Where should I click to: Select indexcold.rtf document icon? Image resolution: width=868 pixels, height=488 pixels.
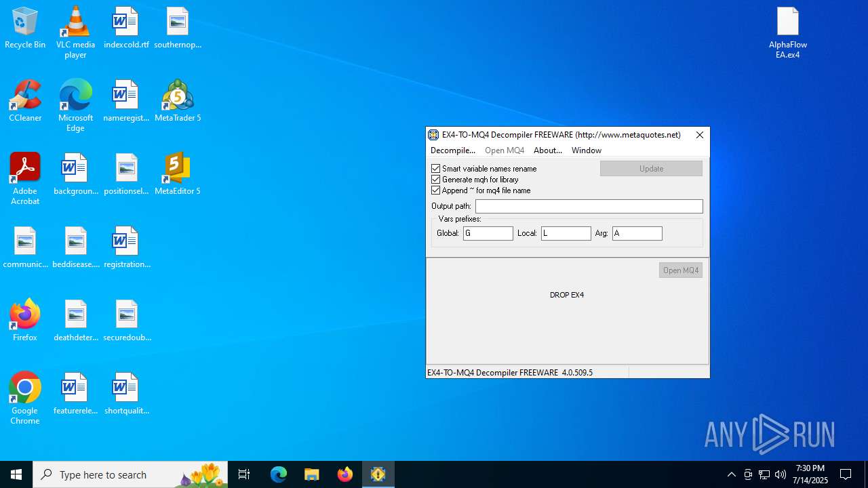click(126, 28)
